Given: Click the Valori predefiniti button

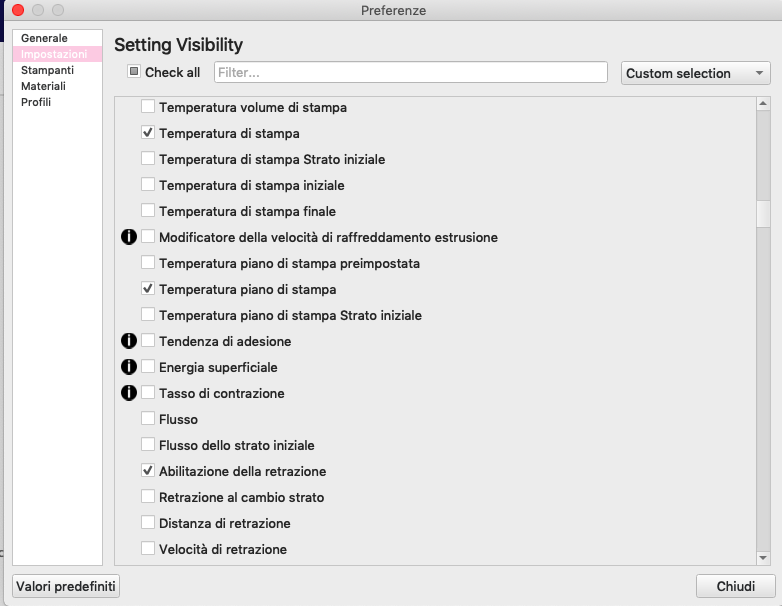Looking at the screenshot, I should 66,586.
